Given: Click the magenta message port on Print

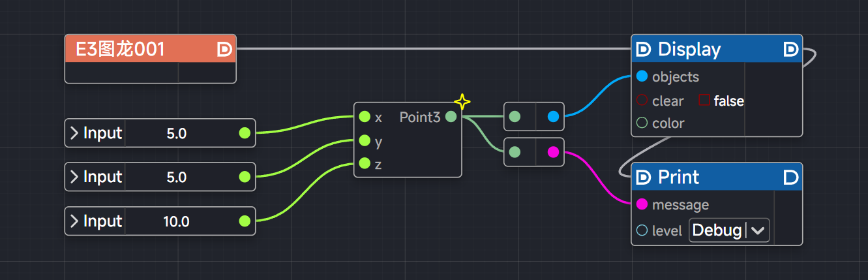Looking at the screenshot, I should (642, 204).
